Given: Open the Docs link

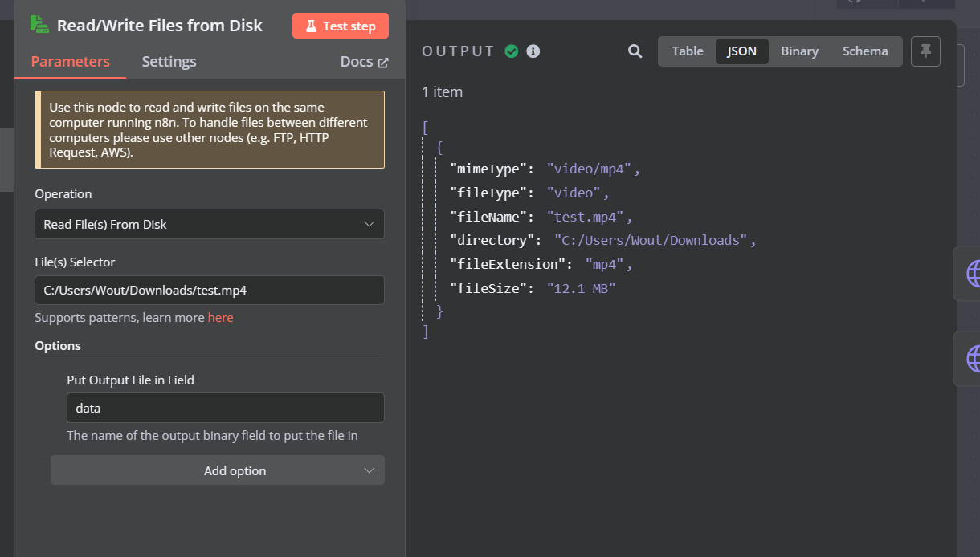Looking at the screenshot, I should pyautogui.click(x=365, y=62).
